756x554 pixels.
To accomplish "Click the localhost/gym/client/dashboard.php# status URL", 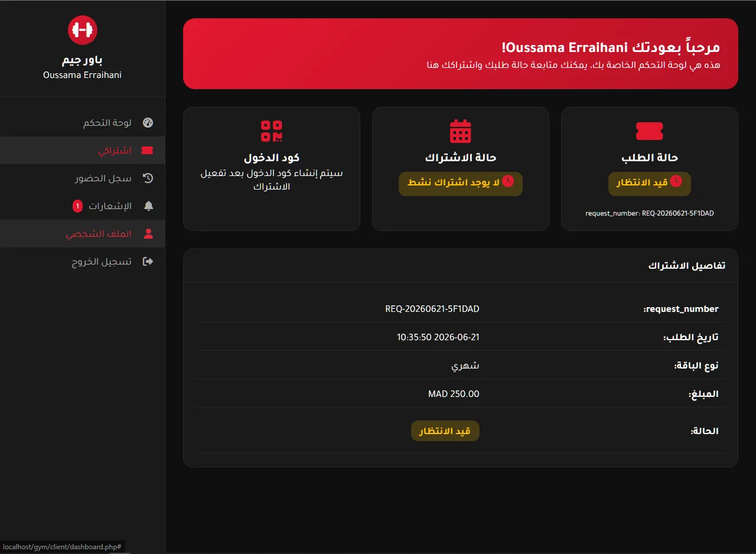I will pos(62,547).
